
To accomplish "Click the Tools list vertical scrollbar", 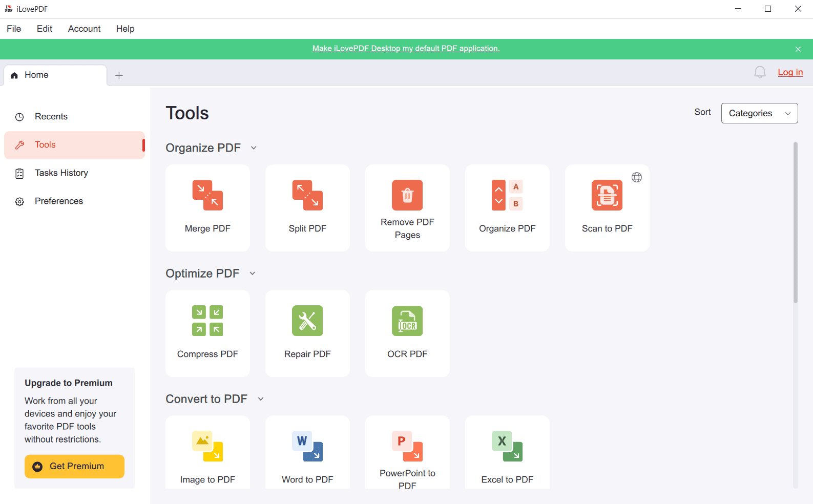I will [796, 222].
